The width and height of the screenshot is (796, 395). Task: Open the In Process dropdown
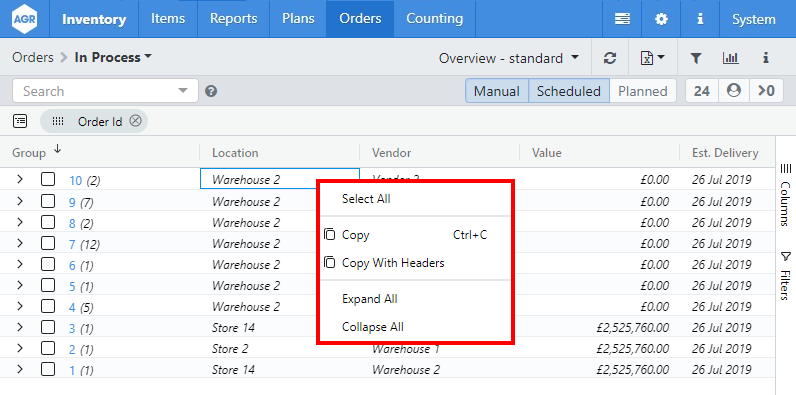pyautogui.click(x=113, y=57)
